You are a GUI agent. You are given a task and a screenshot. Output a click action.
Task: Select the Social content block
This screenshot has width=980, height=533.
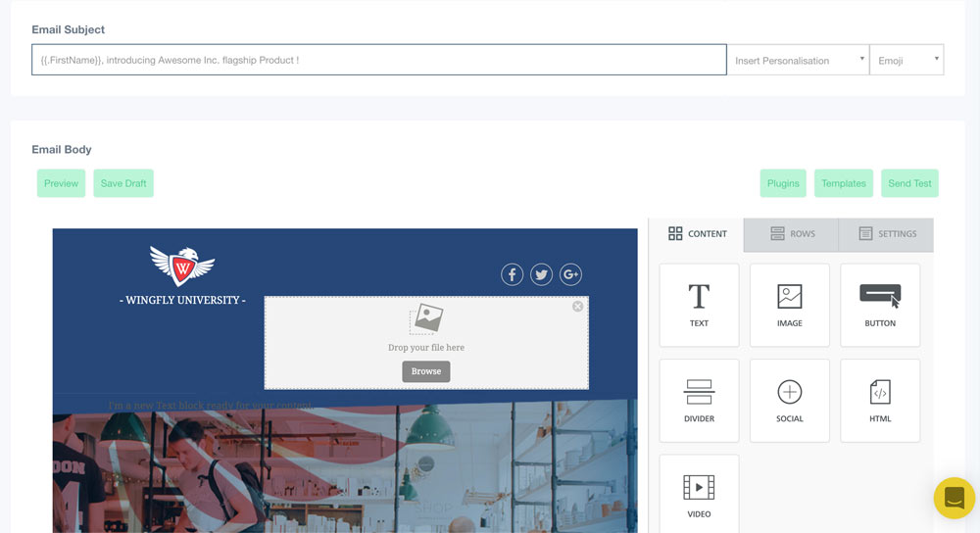coord(789,400)
